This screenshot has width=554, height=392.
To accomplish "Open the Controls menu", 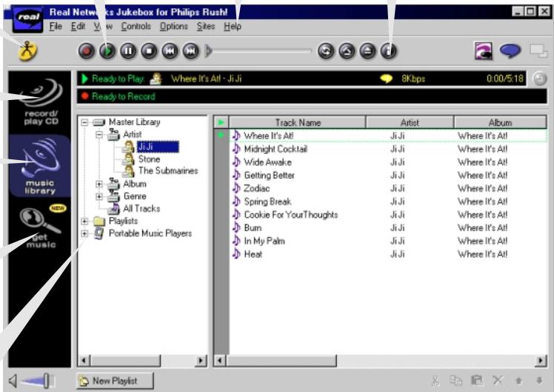I will [x=136, y=27].
